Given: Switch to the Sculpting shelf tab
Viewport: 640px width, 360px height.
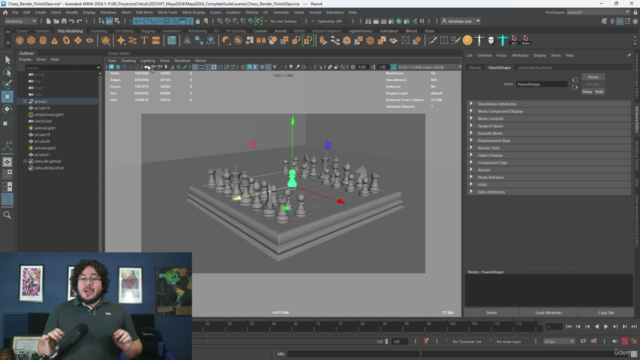Looking at the screenshot, I should (x=98, y=31).
